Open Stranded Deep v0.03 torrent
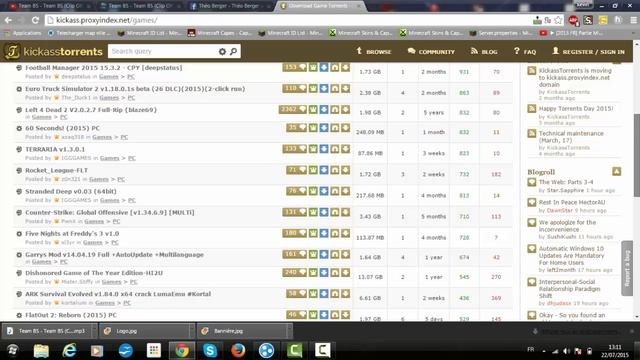Image resolution: width=640 pixels, height=360 pixels. [x=71, y=191]
